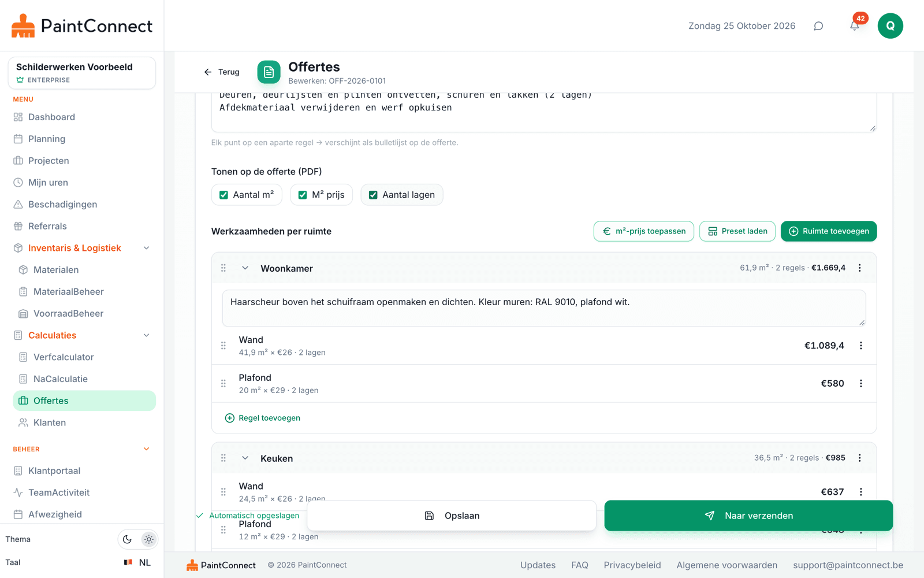Open the Keuken room options menu
Image resolution: width=924 pixels, height=578 pixels.
click(x=859, y=458)
